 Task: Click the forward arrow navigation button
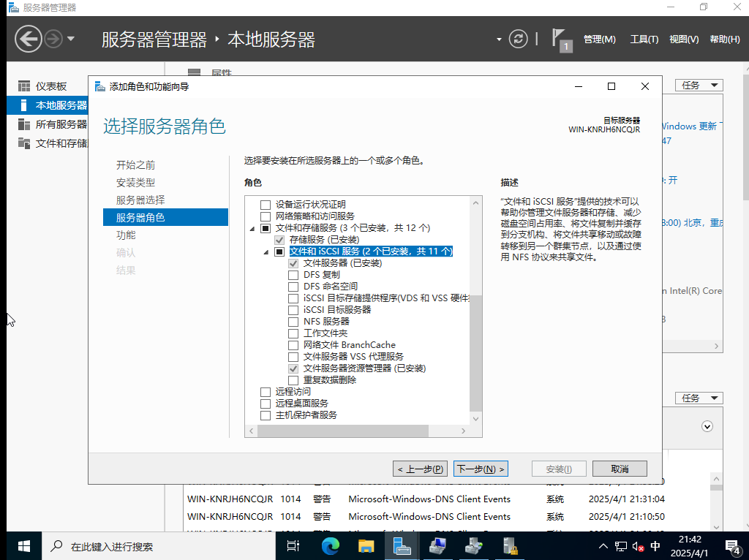53,39
